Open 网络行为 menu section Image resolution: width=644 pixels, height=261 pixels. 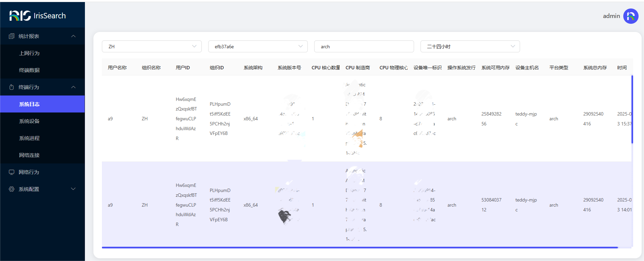[42, 172]
